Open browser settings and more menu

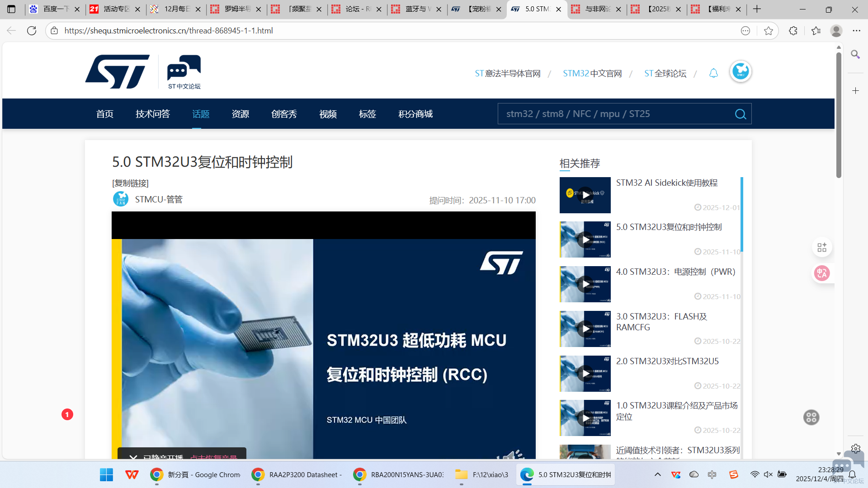pos(856,31)
